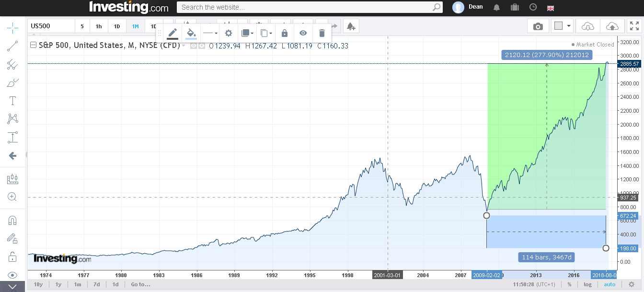Toggle percentage scale %
644x292 pixels.
(x=569, y=284)
